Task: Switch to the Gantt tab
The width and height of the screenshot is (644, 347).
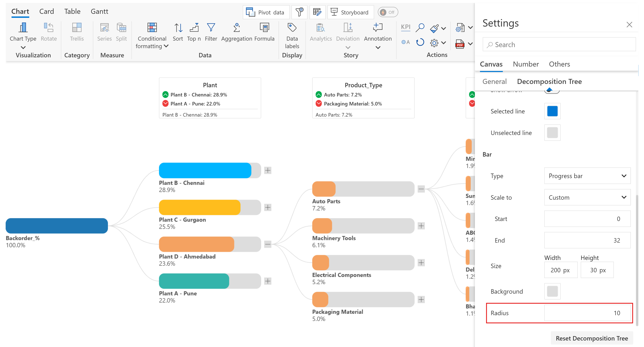Action: point(99,12)
